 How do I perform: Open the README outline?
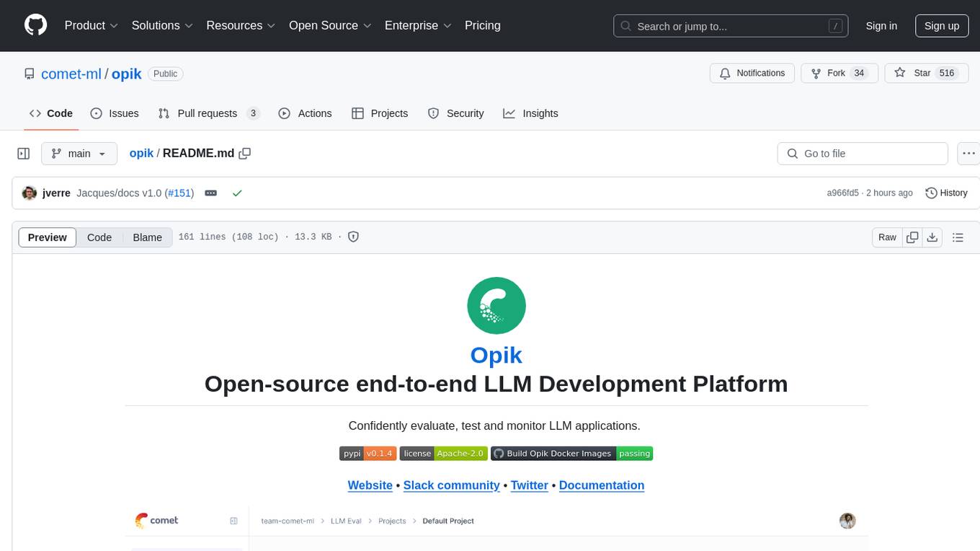(958, 237)
